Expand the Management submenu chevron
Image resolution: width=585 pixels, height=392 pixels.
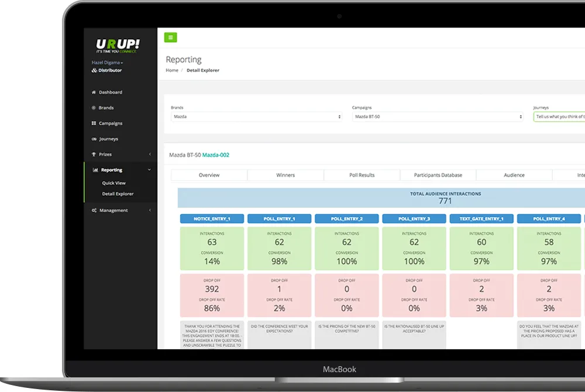pos(150,211)
